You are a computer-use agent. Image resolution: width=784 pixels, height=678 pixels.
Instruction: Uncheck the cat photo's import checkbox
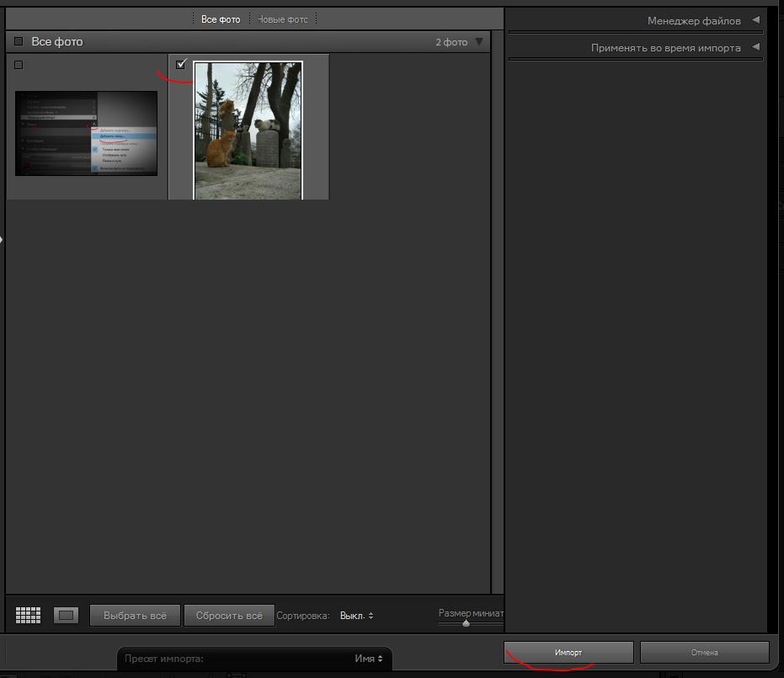(x=180, y=65)
